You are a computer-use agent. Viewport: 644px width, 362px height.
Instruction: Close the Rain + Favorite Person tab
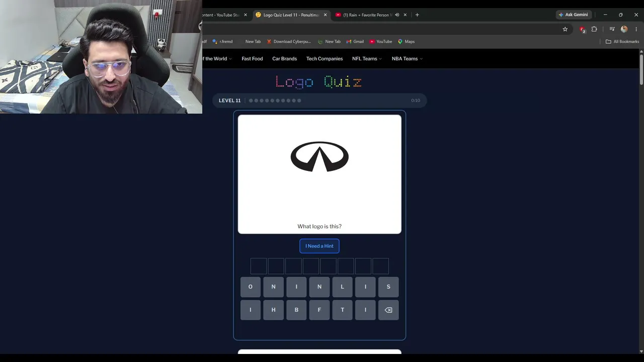point(405,15)
